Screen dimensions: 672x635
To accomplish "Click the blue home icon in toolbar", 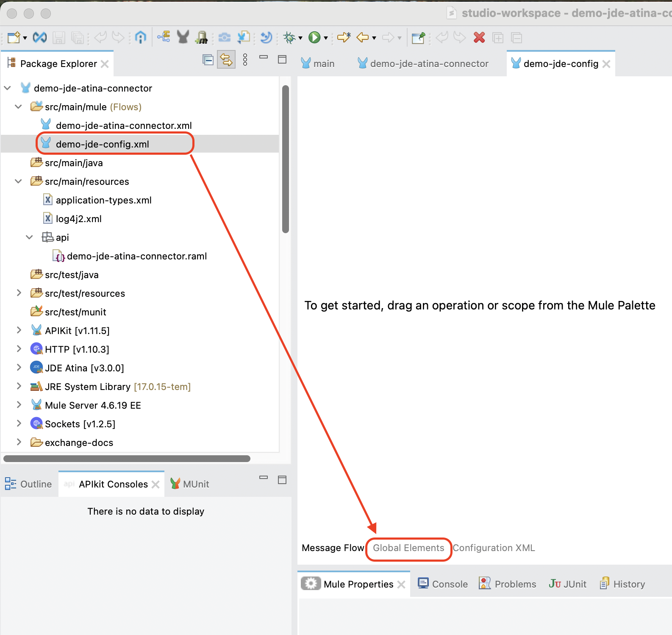I will tap(140, 38).
